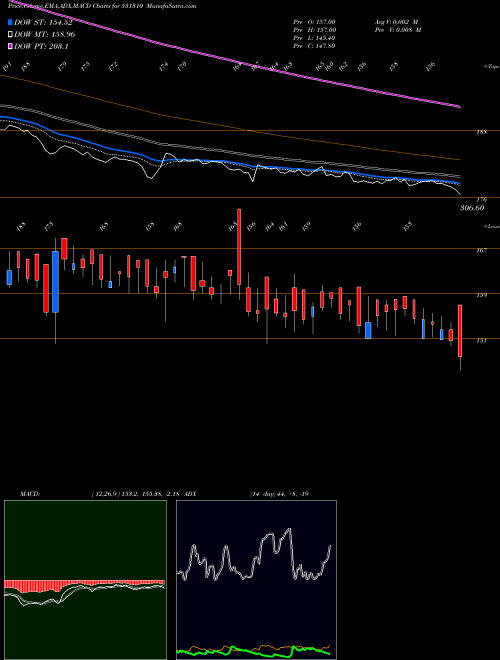Click the ADX indicator label
This screenshot has height=660, width=500.
coord(191,494)
